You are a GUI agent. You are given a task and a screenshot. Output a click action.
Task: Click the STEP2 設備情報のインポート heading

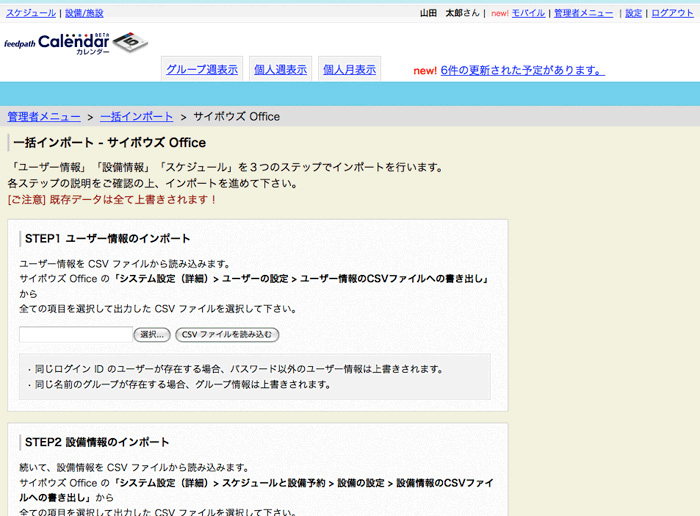click(97, 442)
